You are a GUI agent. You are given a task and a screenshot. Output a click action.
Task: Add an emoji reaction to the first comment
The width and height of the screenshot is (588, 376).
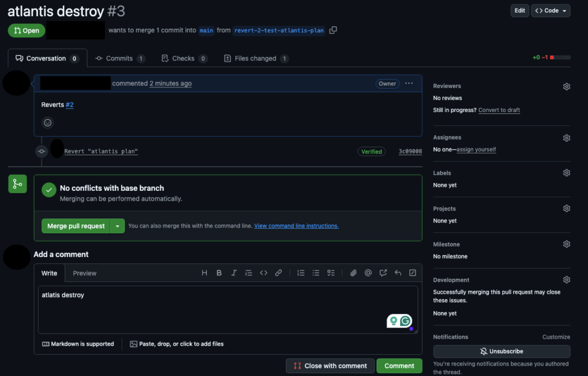pyautogui.click(x=47, y=122)
